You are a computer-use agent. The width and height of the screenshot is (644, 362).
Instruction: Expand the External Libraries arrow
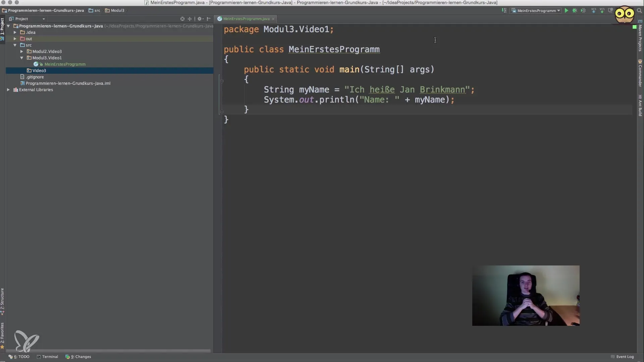pyautogui.click(x=8, y=90)
